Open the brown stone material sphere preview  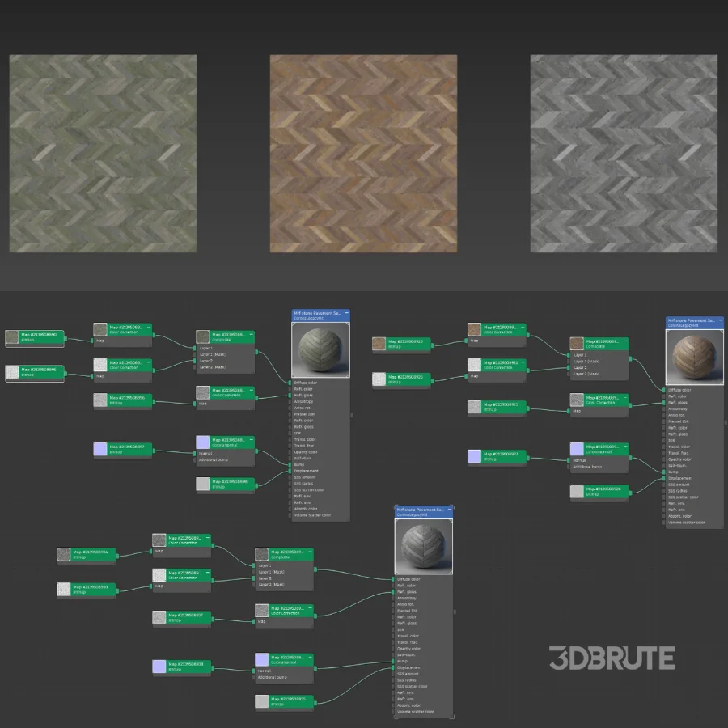click(x=694, y=357)
